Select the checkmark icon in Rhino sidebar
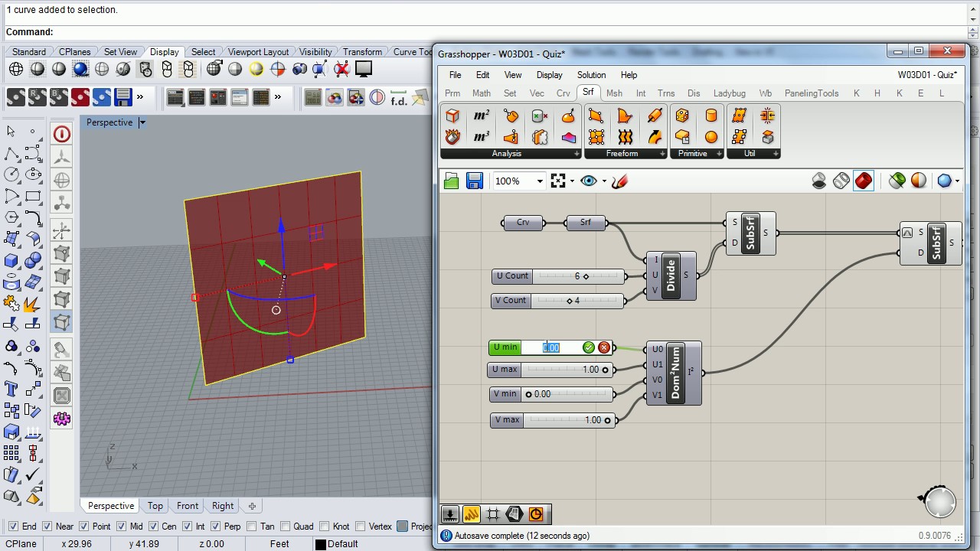Viewport: 980px width, 551px height. pos(32,475)
